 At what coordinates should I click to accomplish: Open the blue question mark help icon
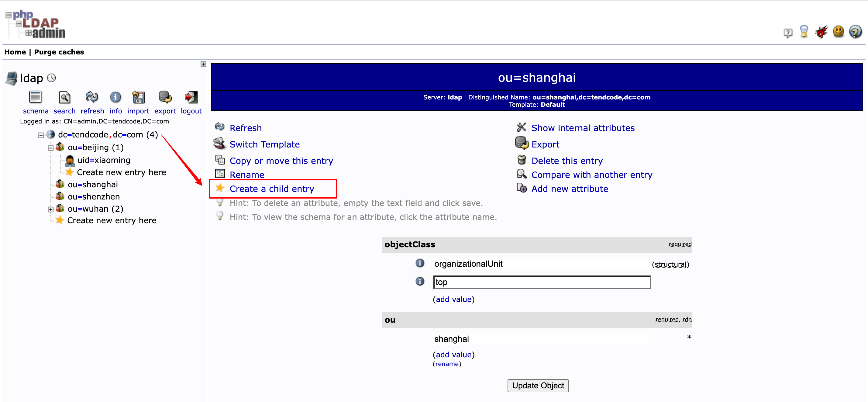pos(855,32)
